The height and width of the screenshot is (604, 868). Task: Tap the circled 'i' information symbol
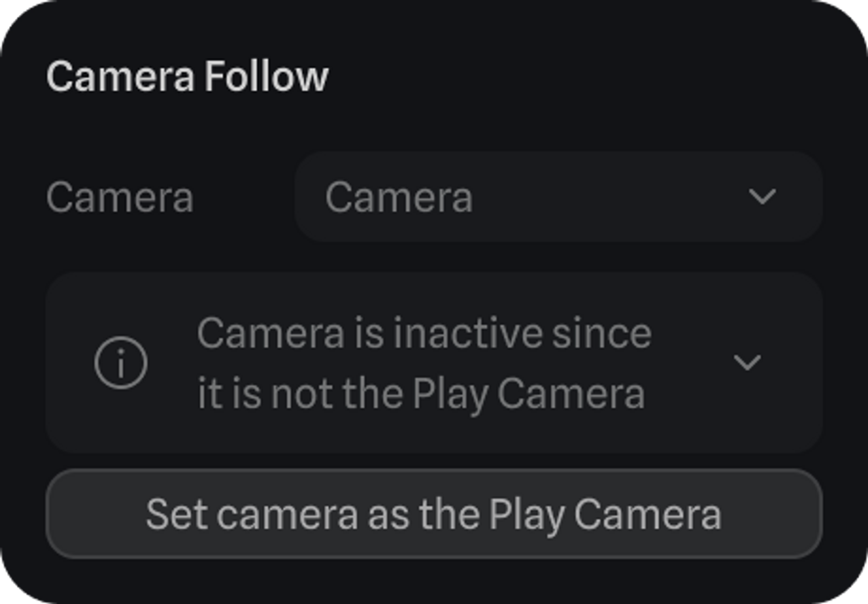(x=121, y=363)
